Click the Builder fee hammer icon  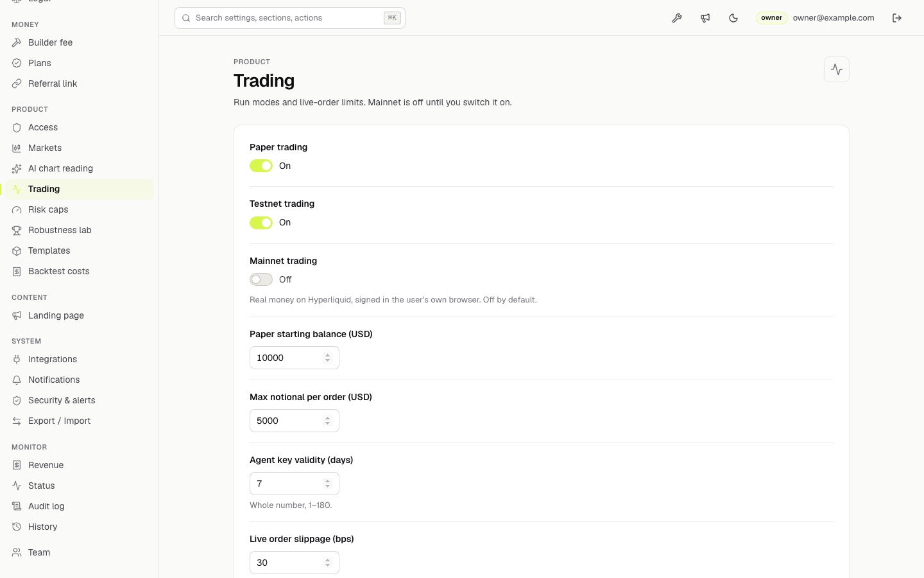(x=17, y=42)
